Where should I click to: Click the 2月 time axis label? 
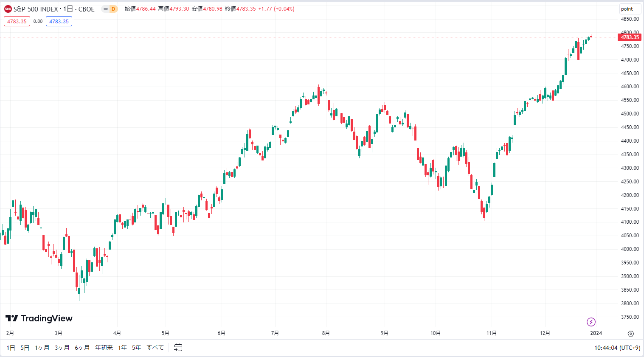10,333
